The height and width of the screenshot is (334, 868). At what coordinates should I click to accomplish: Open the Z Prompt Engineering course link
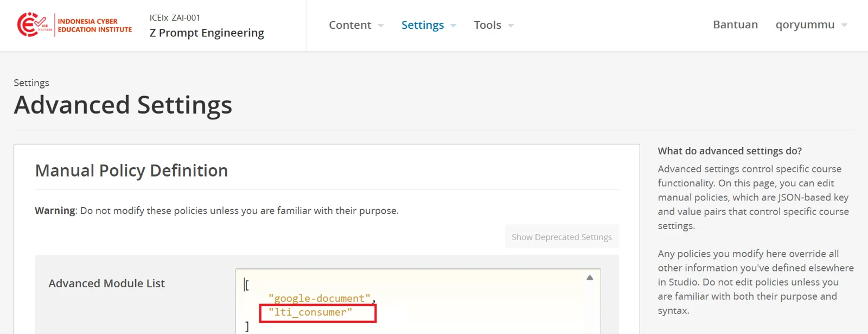207,33
